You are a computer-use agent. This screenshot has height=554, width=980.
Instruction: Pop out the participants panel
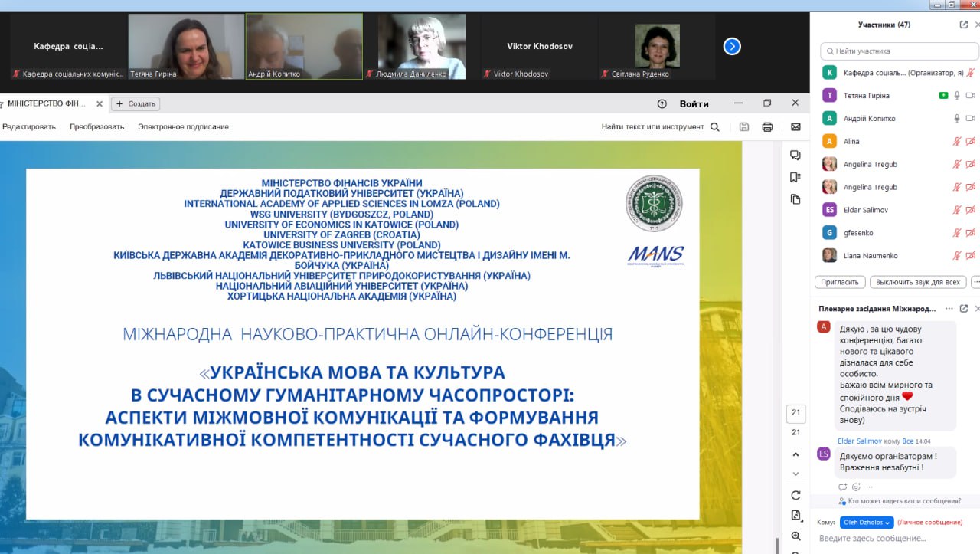(x=964, y=25)
